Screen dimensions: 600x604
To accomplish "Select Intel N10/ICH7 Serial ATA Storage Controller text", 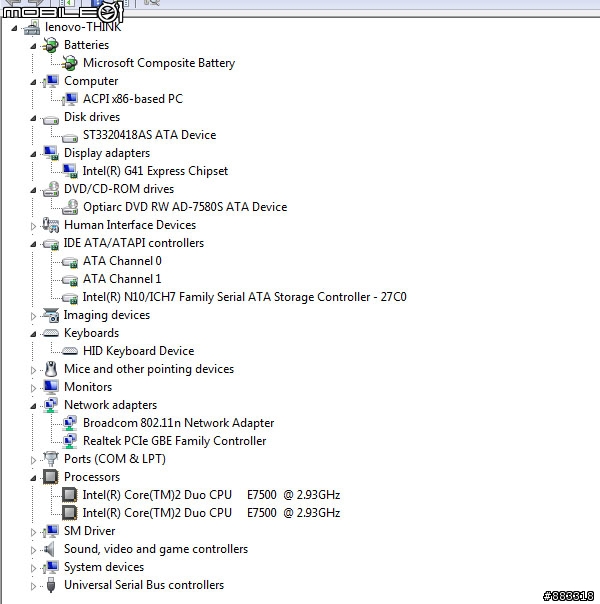I will (x=245, y=297).
